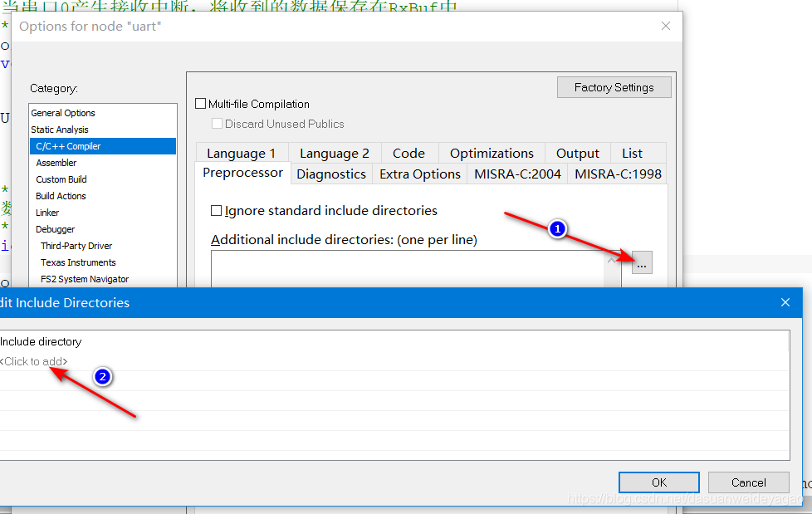Image resolution: width=812 pixels, height=514 pixels.
Task: Open the Code tab
Action: 409,154
